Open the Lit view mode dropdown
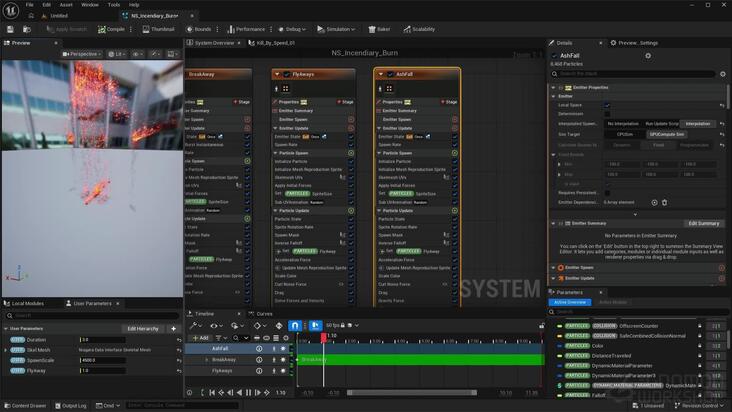Image resolution: width=732 pixels, height=412 pixels. [x=117, y=54]
